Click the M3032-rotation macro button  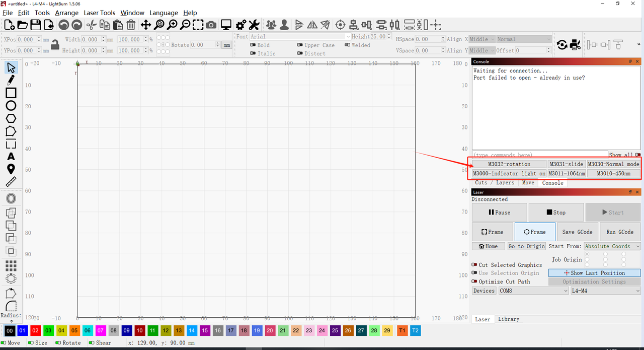pos(509,164)
